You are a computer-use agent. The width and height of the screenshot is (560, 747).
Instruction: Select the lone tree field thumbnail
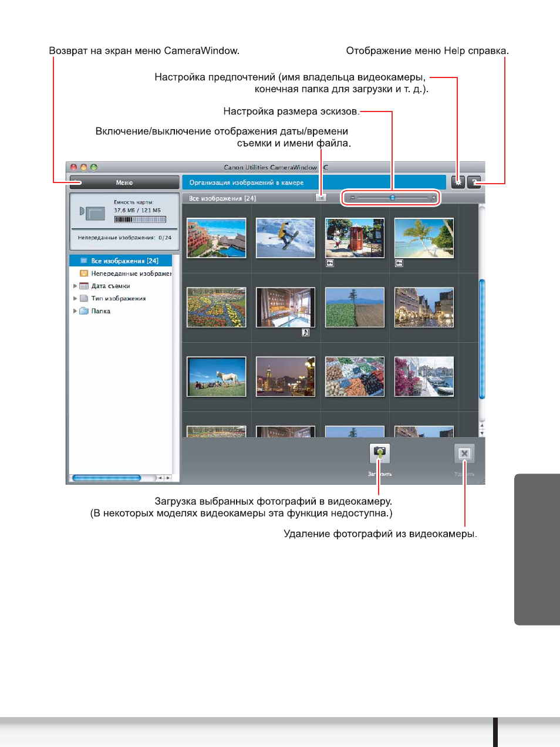coord(355,307)
